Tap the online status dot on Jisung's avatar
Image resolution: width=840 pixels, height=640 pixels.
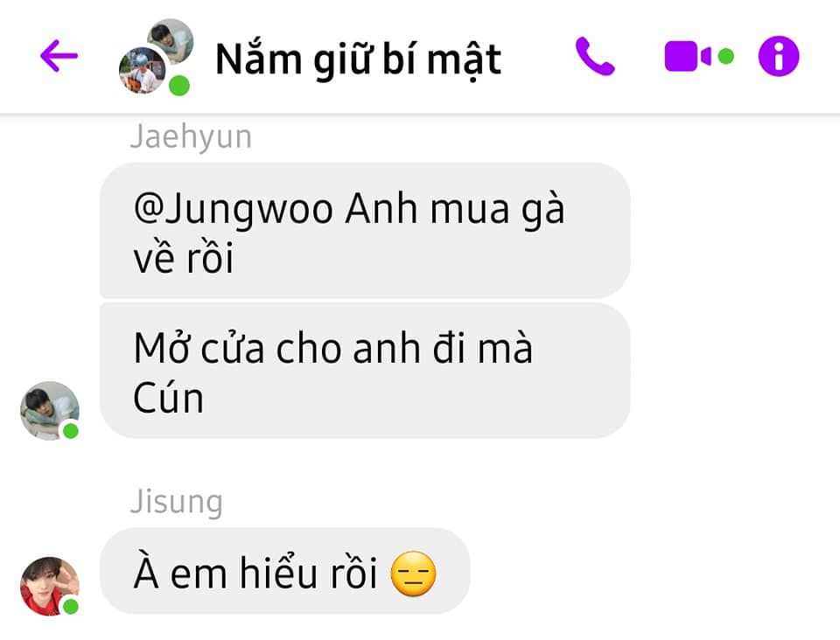pos(71,606)
